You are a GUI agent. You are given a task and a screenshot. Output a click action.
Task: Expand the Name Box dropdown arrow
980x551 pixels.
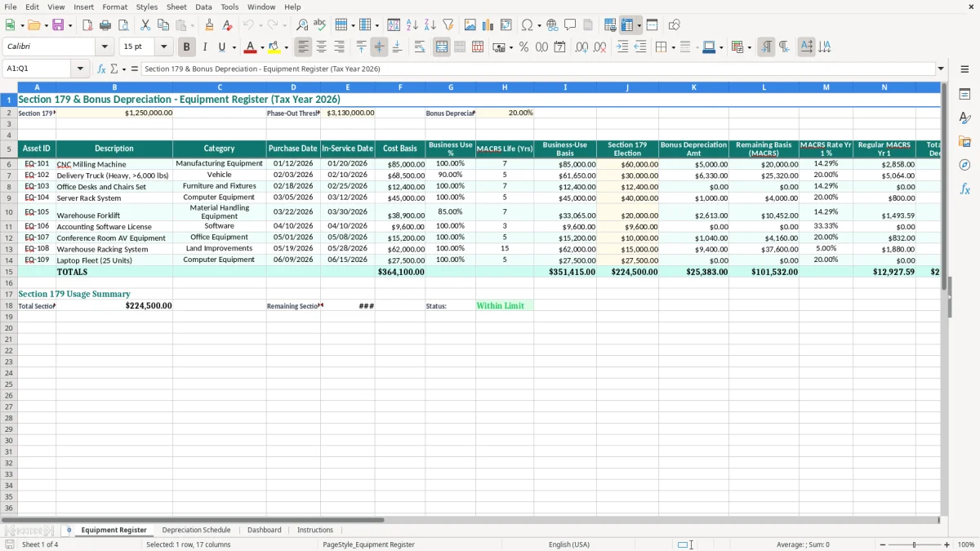(80, 69)
